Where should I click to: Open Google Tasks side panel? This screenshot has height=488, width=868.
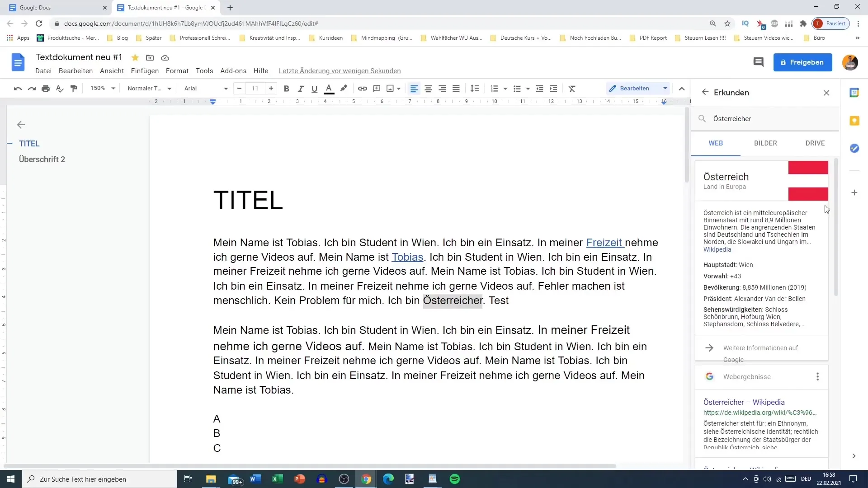pyautogui.click(x=854, y=148)
